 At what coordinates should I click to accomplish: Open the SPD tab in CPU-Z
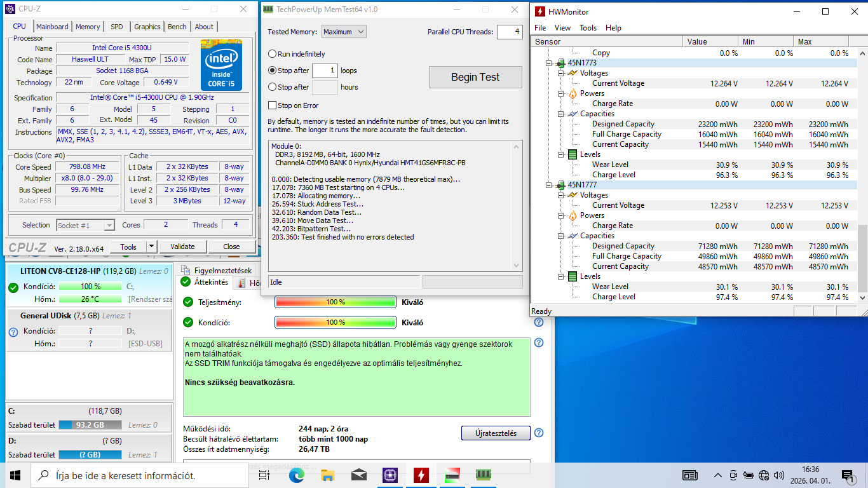pos(117,27)
